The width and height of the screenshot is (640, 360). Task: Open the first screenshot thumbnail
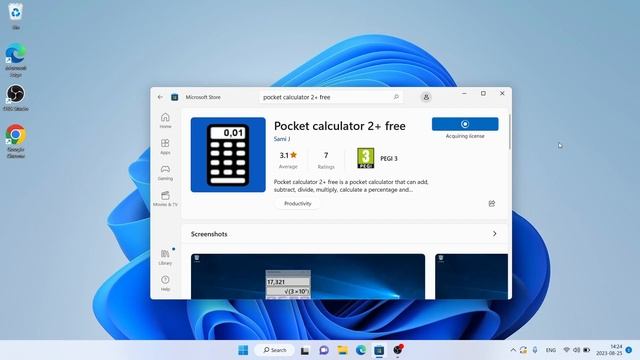pyautogui.click(x=308, y=276)
